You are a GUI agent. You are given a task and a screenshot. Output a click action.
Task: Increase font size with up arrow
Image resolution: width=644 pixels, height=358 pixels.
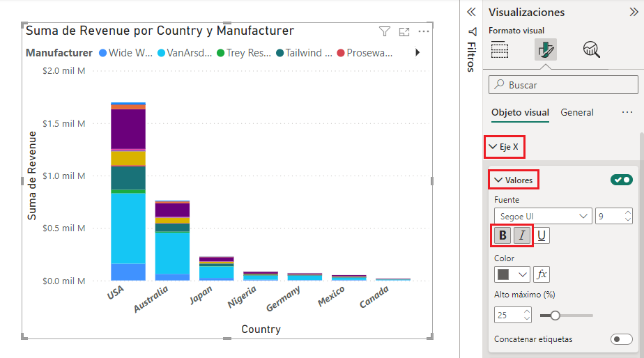click(627, 212)
